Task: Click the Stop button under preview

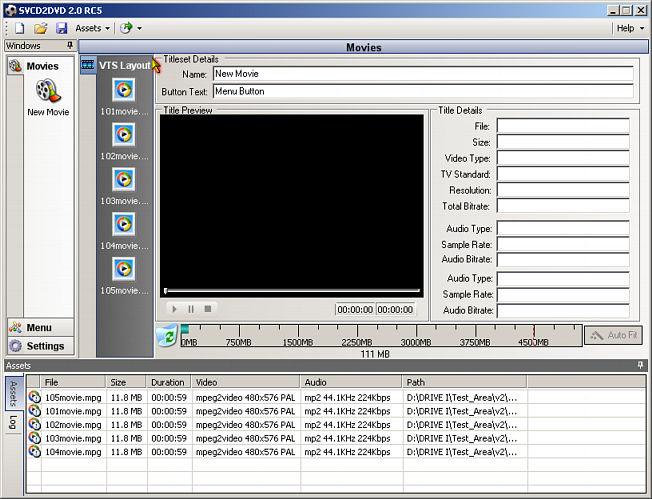Action: tap(208, 309)
